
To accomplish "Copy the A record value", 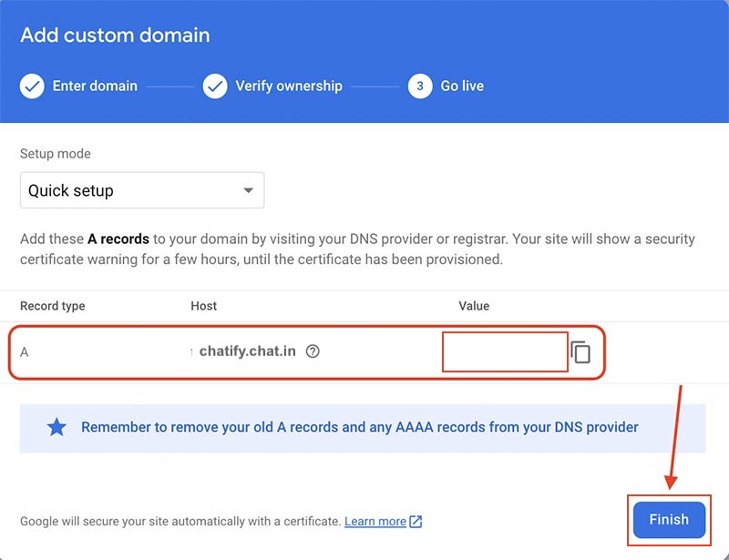I will [580, 351].
